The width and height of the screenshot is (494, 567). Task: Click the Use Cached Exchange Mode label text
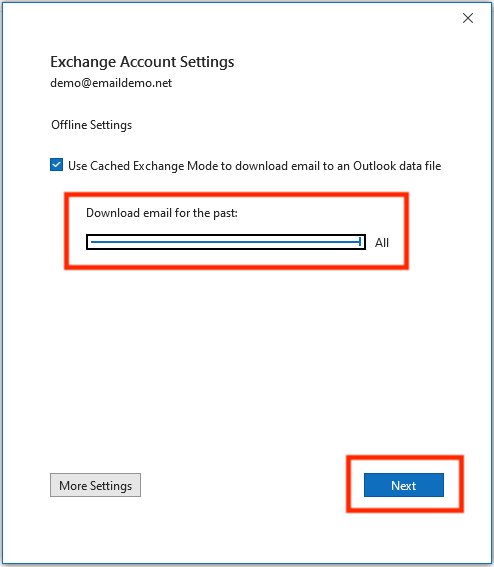click(x=255, y=166)
